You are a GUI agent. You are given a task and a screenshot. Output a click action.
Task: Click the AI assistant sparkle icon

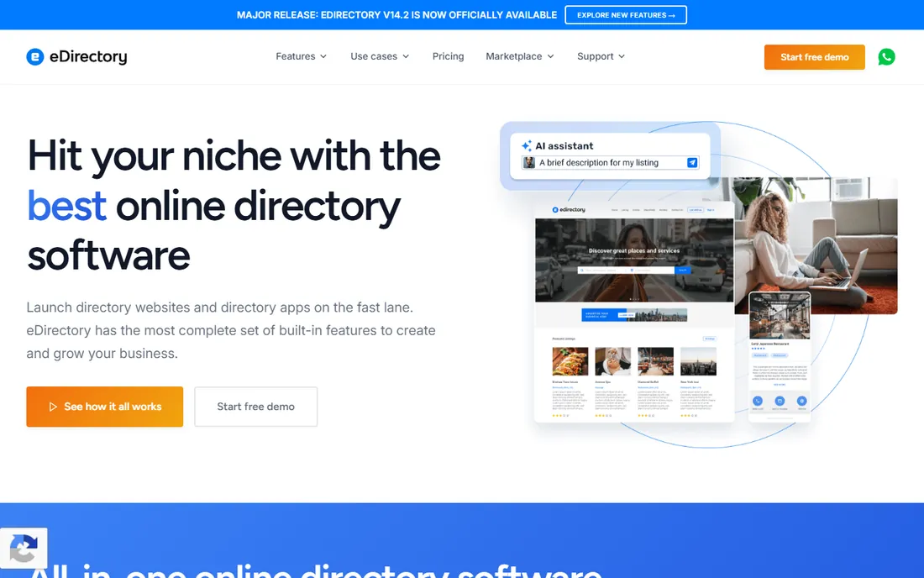pyautogui.click(x=526, y=145)
